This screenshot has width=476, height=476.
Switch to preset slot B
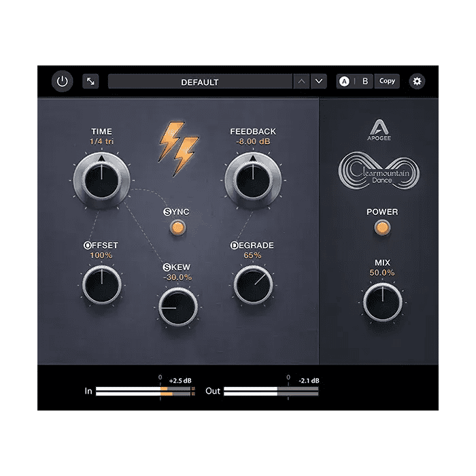click(x=364, y=82)
